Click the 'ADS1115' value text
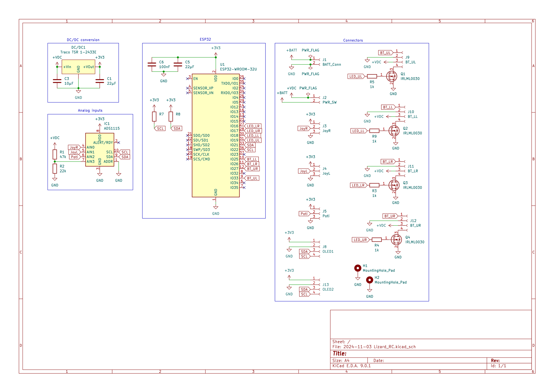 [112, 128]
